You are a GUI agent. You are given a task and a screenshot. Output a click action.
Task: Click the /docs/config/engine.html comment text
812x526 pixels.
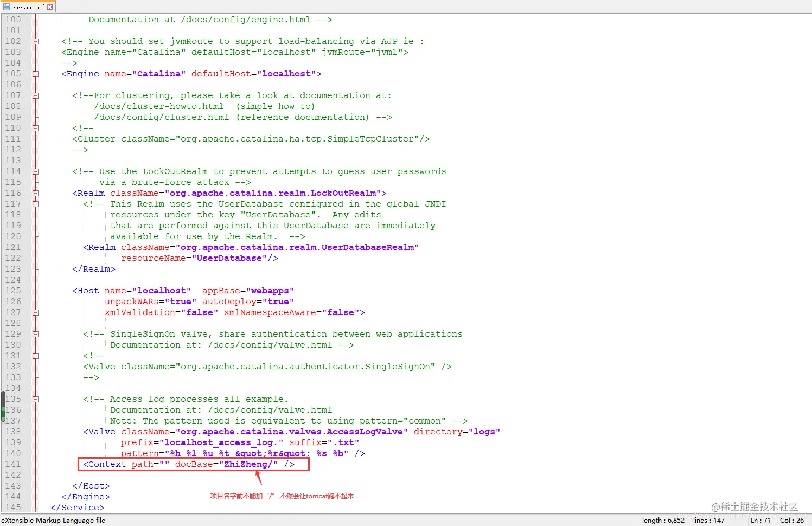tap(246, 20)
